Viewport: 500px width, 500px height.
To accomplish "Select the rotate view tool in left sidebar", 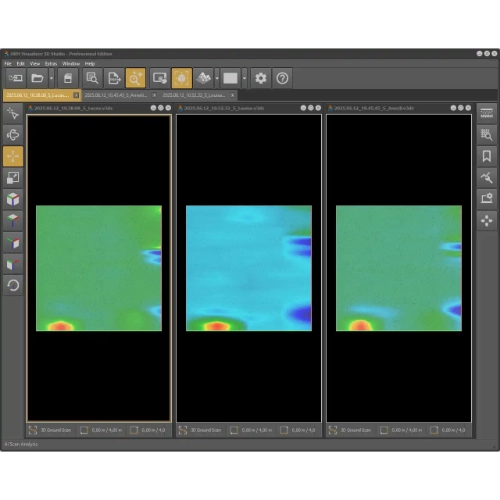I will click(13, 135).
